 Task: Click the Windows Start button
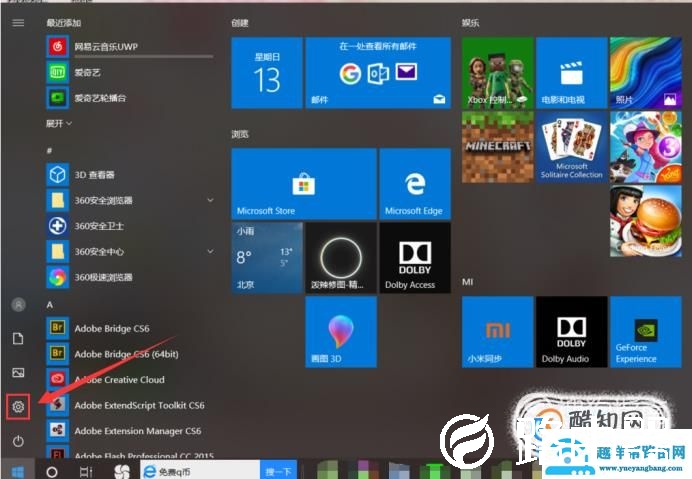pyautogui.click(x=18, y=471)
